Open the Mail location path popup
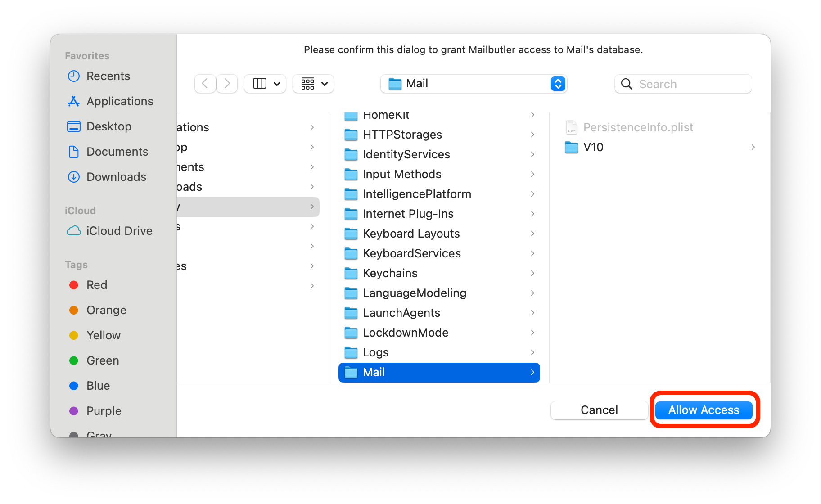821x504 pixels. [x=474, y=84]
